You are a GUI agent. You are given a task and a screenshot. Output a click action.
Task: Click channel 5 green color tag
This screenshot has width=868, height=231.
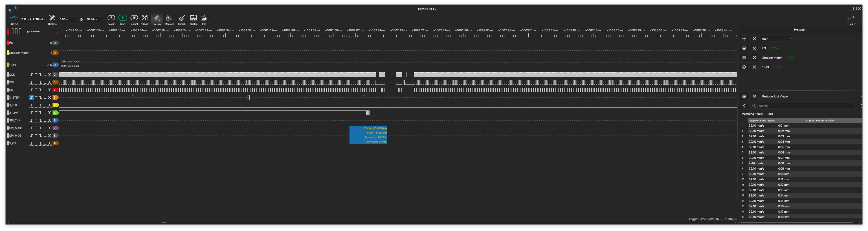[x=56, y=113]
